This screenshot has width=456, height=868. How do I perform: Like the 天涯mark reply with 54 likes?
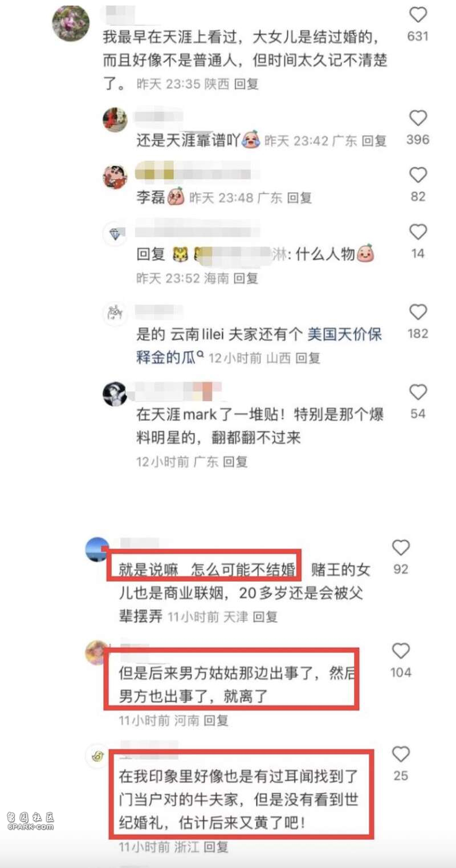tap(418, 392)
